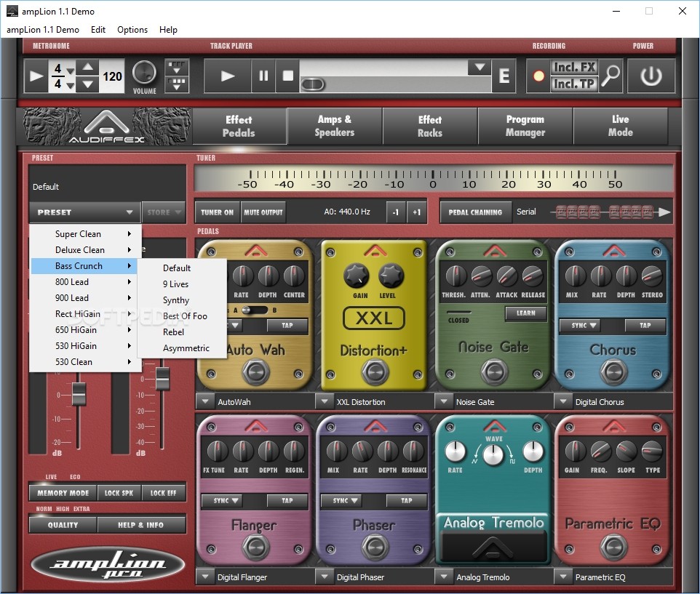This screenshot has height=594, width=700.
Task: Open the Help menu
Action: click(x=168, y=29)
